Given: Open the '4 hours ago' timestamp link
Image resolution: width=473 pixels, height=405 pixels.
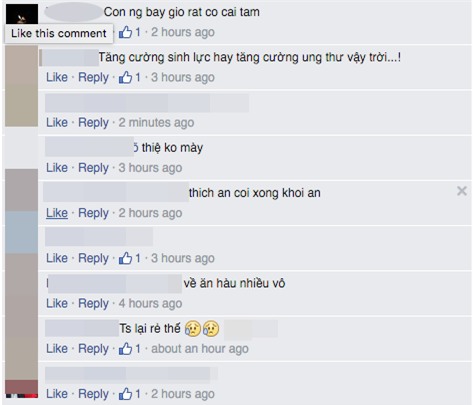Looking at the screenshot, I should tap(150, 303).
